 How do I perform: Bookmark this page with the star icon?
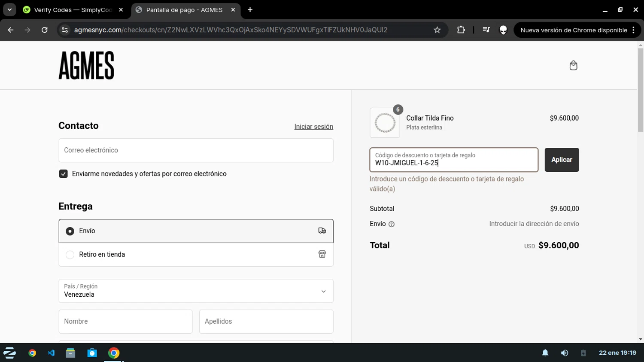tap(437, 30)
